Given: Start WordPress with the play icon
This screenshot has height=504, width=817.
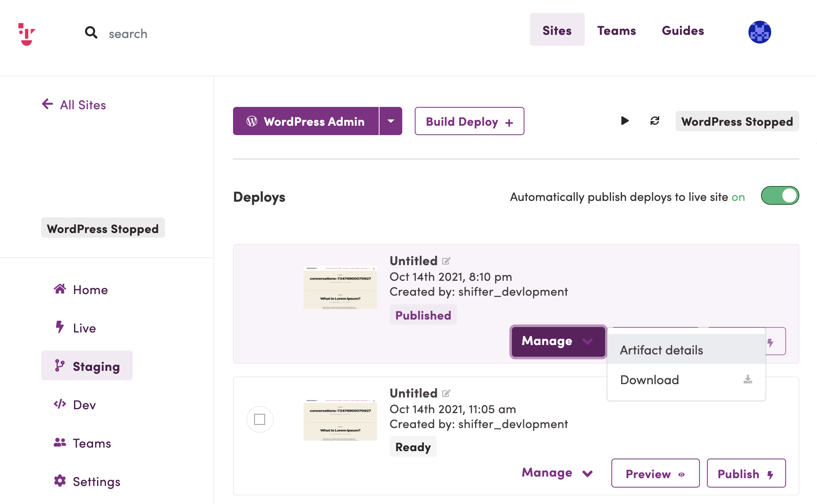Looking at the screenshot, I should point(625,121).
